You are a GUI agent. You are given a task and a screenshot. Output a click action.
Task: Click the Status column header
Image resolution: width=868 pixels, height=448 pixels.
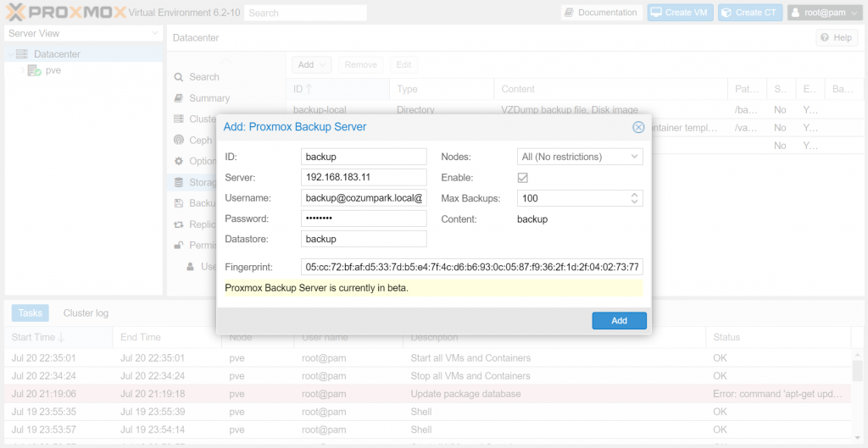click(778, 337)
